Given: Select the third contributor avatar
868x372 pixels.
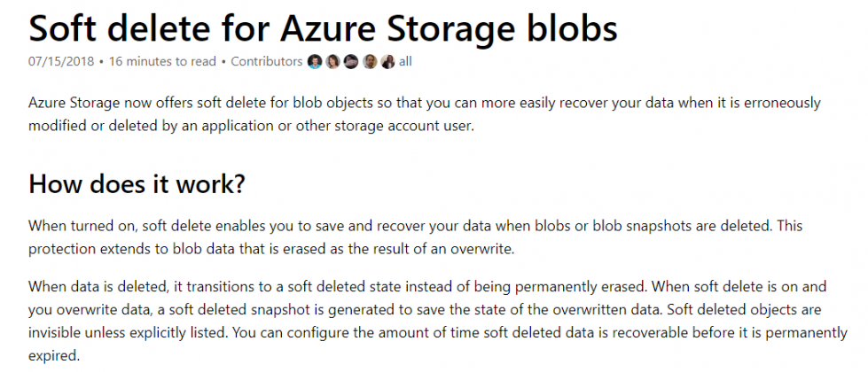Looking at the screenshot, I should coord(350,62).
